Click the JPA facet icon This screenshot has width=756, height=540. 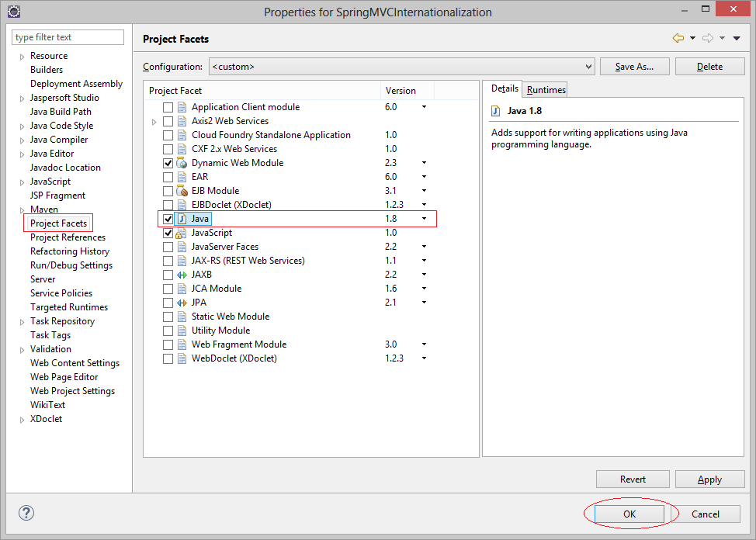click(x=182, y=303)
